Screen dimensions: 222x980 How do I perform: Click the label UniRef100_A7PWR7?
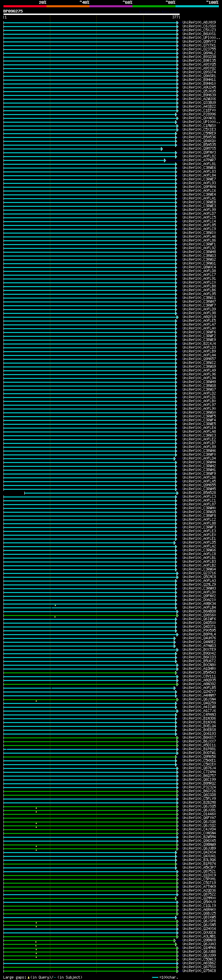pos(199,160)
